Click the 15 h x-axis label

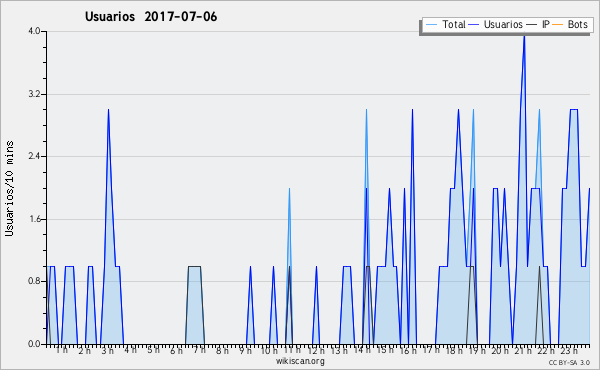pos(385,350)
